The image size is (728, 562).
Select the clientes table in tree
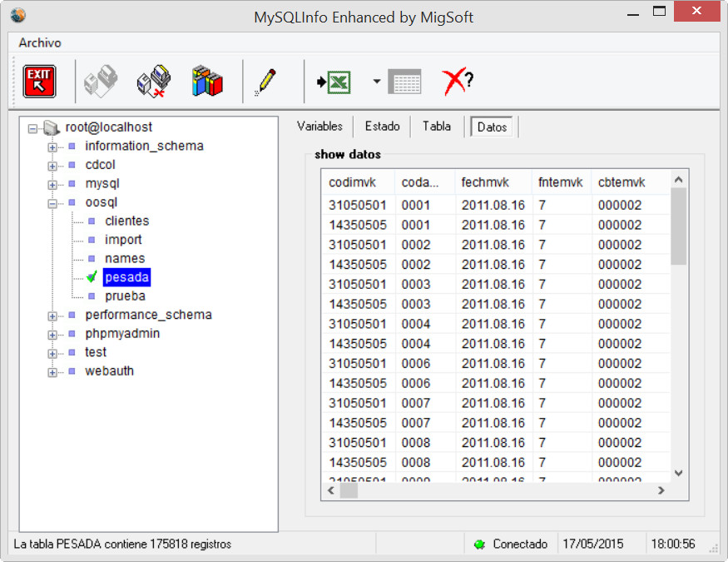click(x=126, y=221)
